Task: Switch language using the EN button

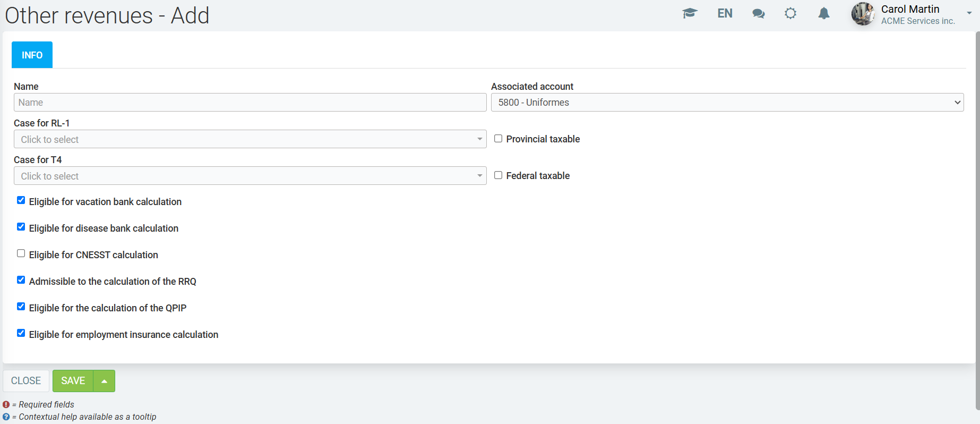Action: coord(725,13)
